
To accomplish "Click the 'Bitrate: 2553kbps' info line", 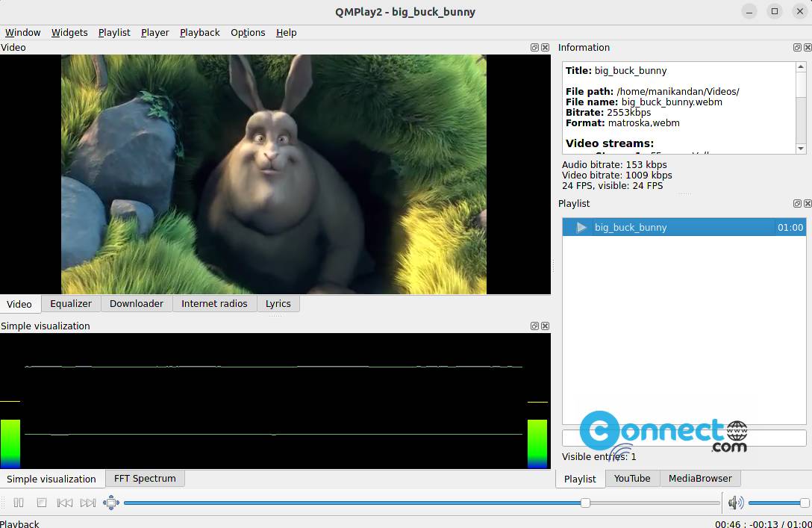I will click(x=608, y=113).
